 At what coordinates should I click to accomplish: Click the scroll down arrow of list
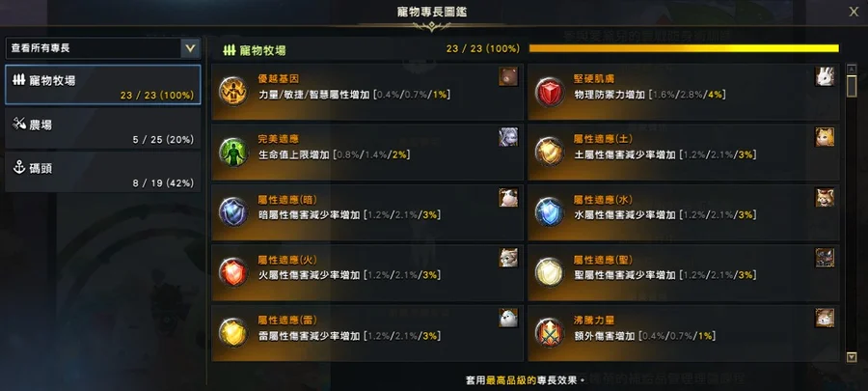pos(852,357)
